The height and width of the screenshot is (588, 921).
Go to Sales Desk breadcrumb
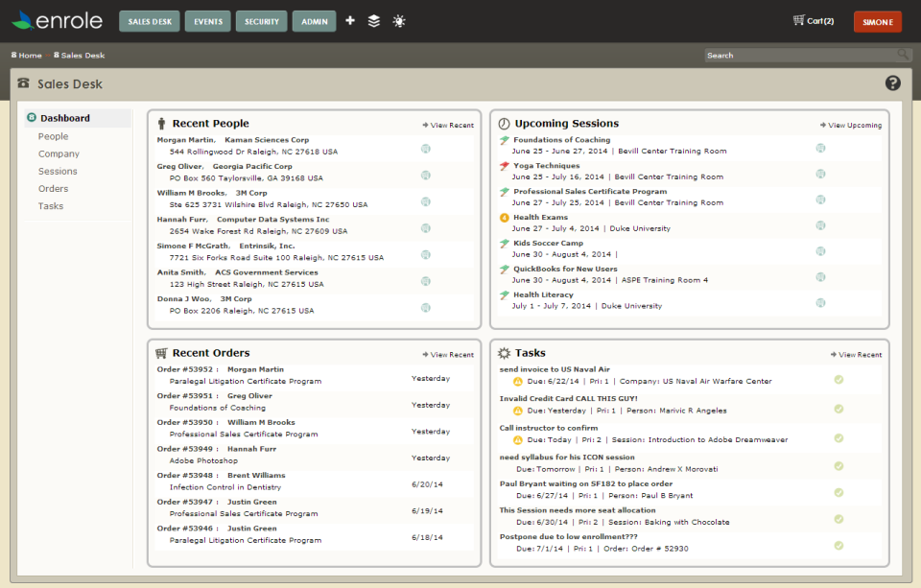point(80,56)
